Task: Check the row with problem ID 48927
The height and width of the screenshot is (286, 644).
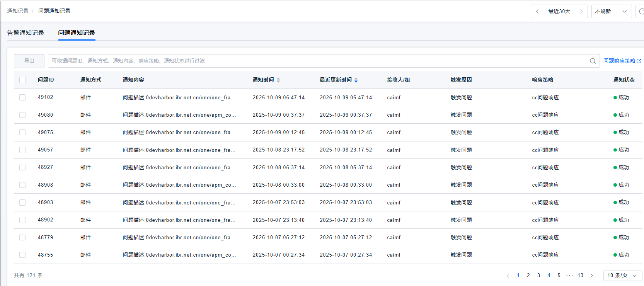Action: click(x=22, y=167)
